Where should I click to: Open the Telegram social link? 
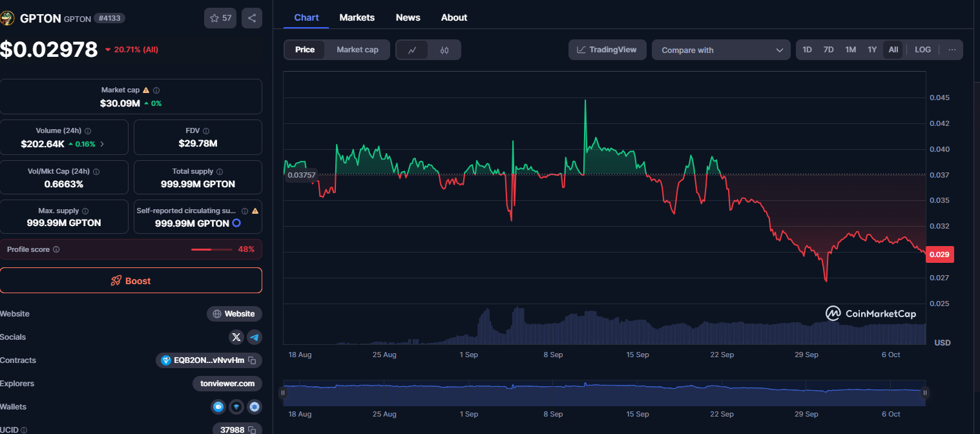pos(255,337)
